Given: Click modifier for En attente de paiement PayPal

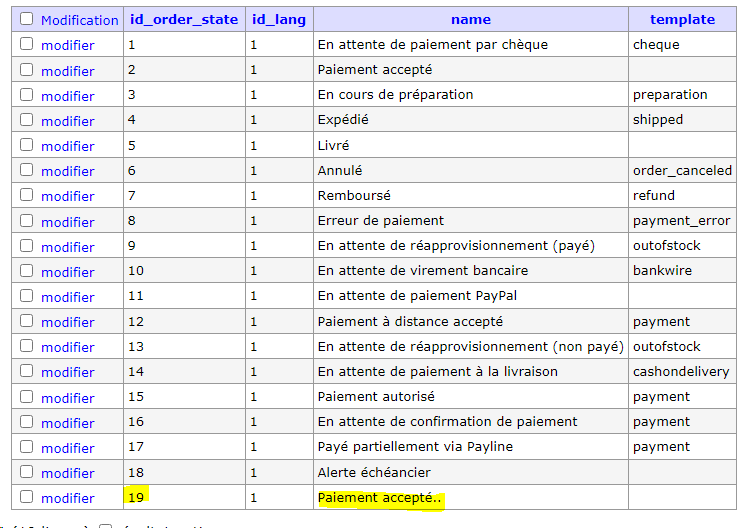Looking at the screenshot, I should click(x=67, y=297).
